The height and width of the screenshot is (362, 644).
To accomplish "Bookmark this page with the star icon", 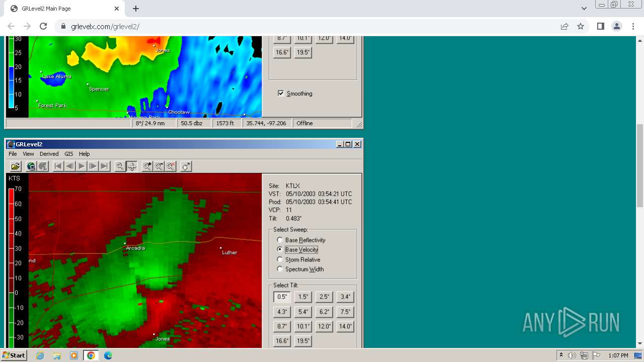I will 581,26.
